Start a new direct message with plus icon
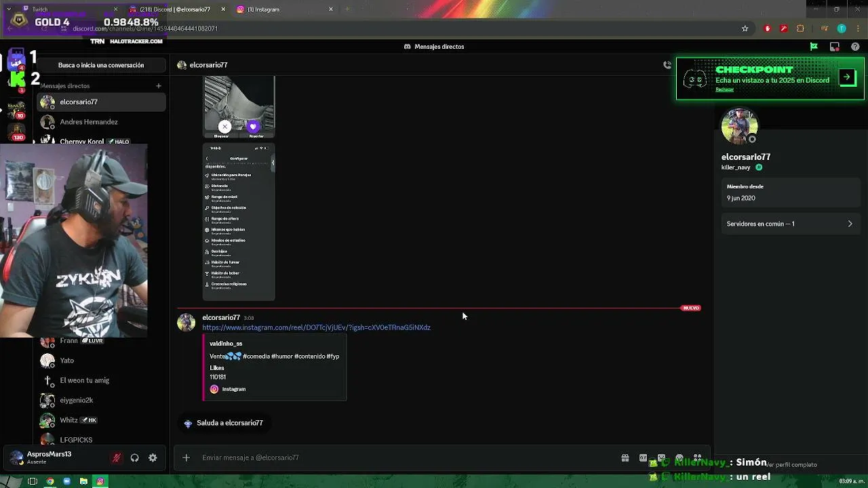This screenshot has height=488, width=868. point(159,86)
